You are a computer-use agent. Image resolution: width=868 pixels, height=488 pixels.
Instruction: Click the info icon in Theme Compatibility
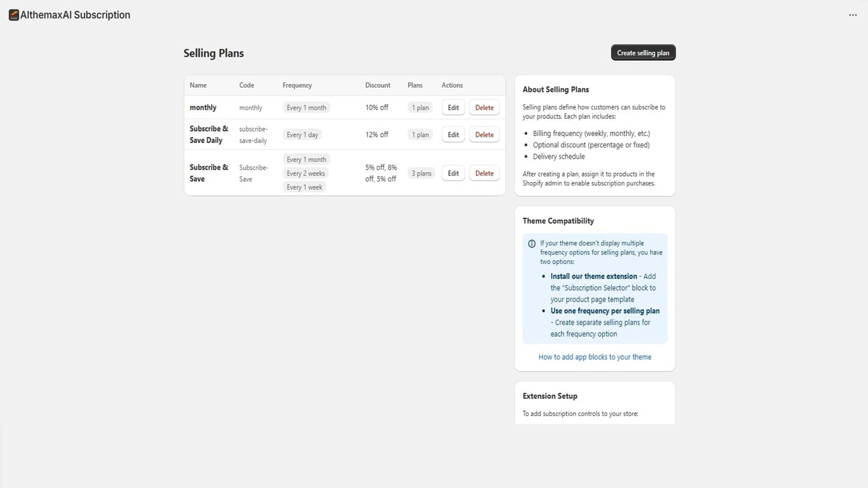(x=532, y=243)
